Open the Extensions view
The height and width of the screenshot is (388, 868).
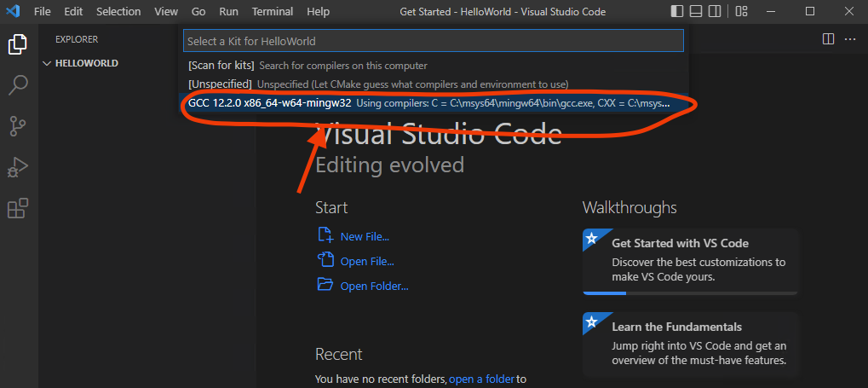18,208
